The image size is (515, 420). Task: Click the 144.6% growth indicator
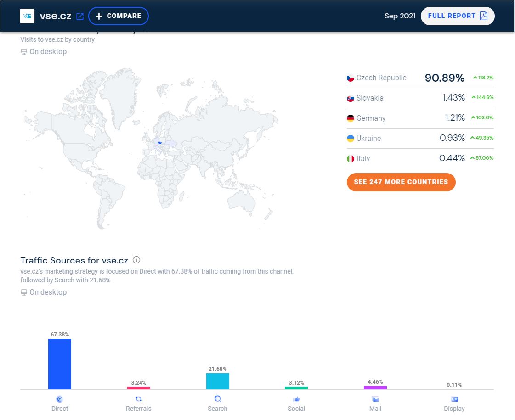[x=482, y=97]
